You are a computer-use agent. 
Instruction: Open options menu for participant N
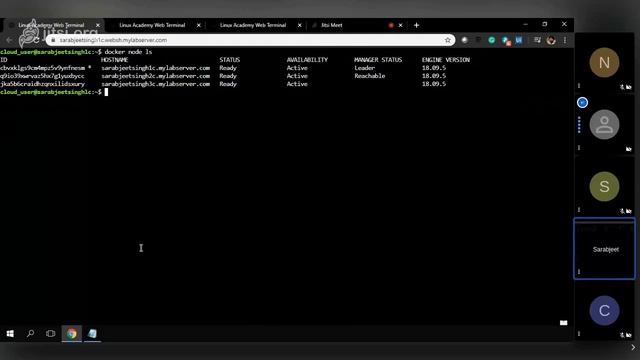tap(579, 86)
